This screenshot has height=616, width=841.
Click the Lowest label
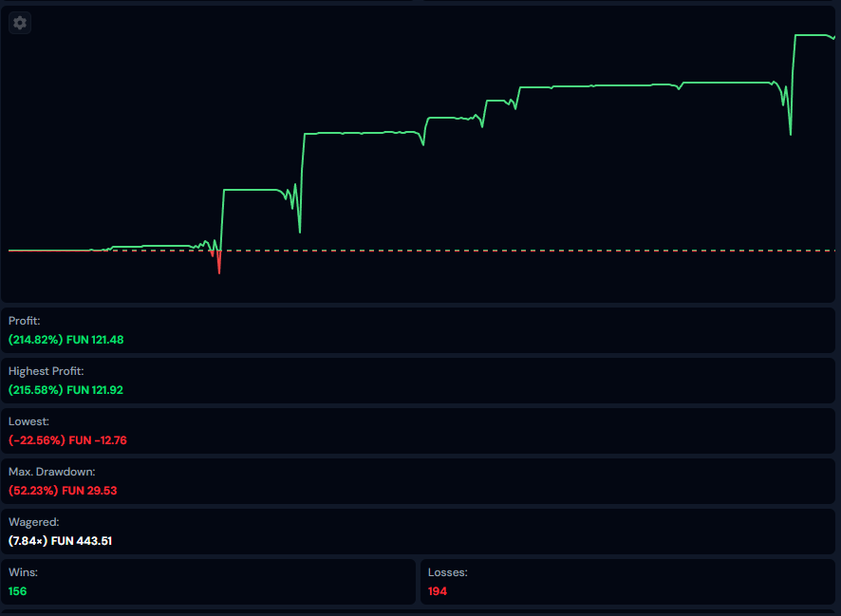pos(28,420)
